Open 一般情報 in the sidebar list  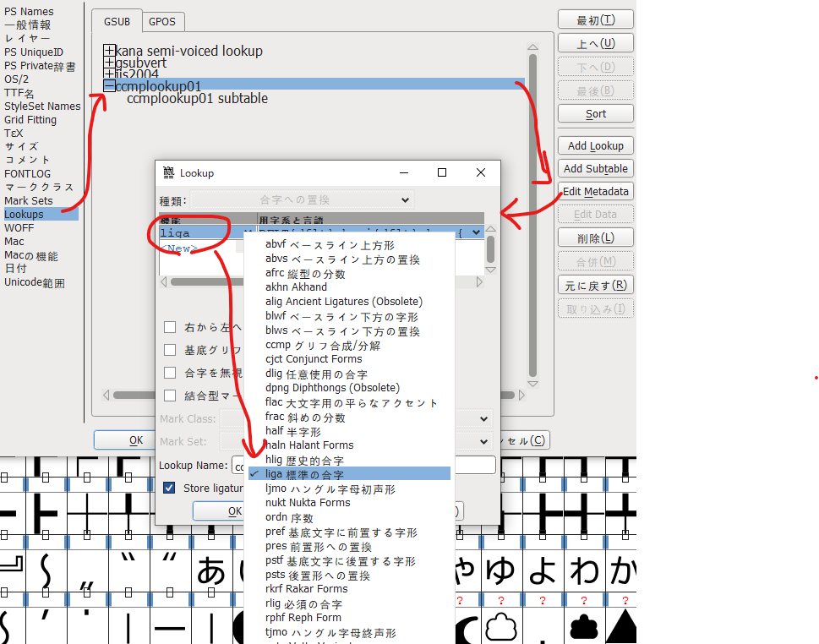(28, 25)
